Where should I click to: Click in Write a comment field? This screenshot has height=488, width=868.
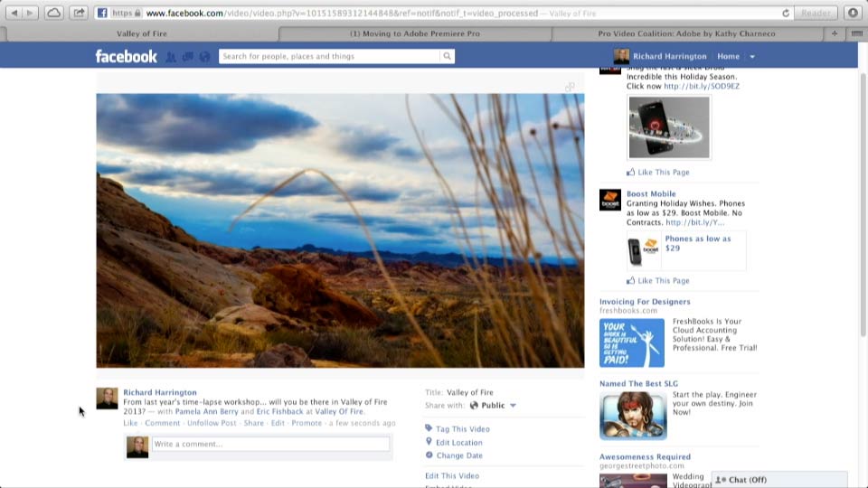pos(270,444)
